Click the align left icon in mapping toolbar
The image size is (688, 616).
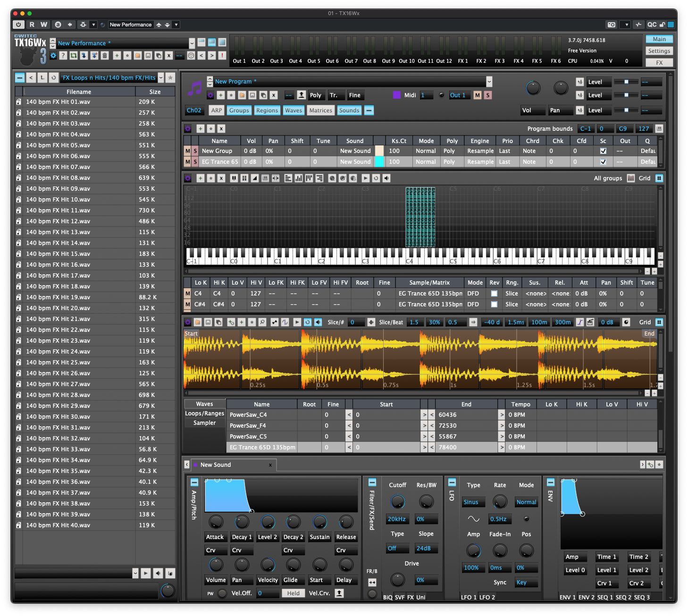coord(288,178)
